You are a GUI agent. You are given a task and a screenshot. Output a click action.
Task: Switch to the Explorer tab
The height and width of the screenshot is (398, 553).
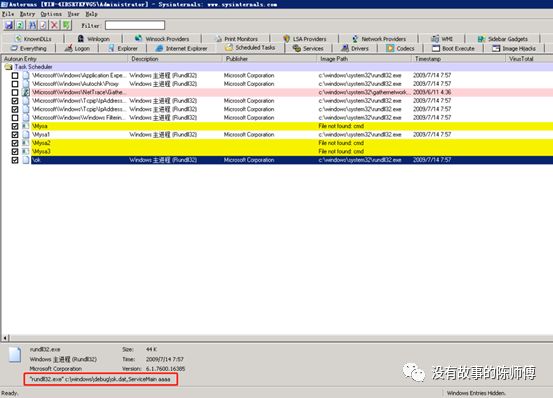click(123, 48)
